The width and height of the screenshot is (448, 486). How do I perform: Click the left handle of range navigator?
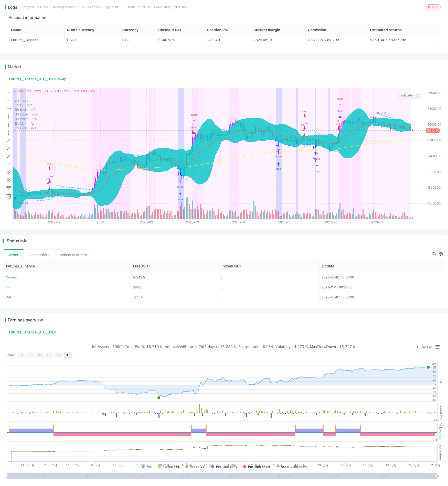7,476
